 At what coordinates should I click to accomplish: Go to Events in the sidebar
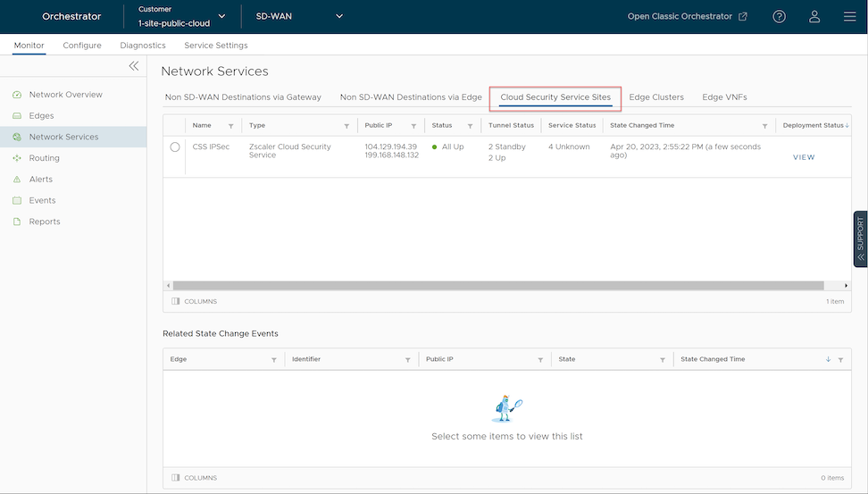point(42,201)
